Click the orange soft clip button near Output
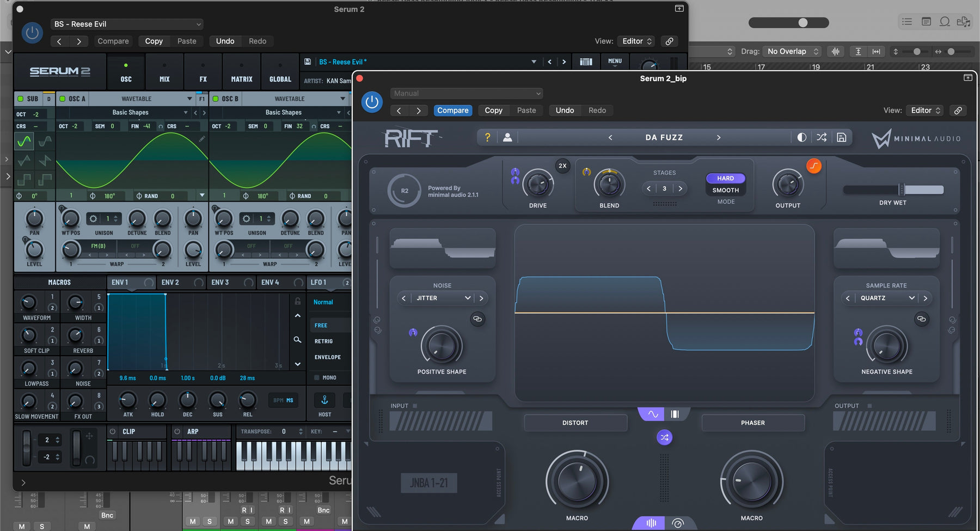980x531 pixels. coord(813,166)
